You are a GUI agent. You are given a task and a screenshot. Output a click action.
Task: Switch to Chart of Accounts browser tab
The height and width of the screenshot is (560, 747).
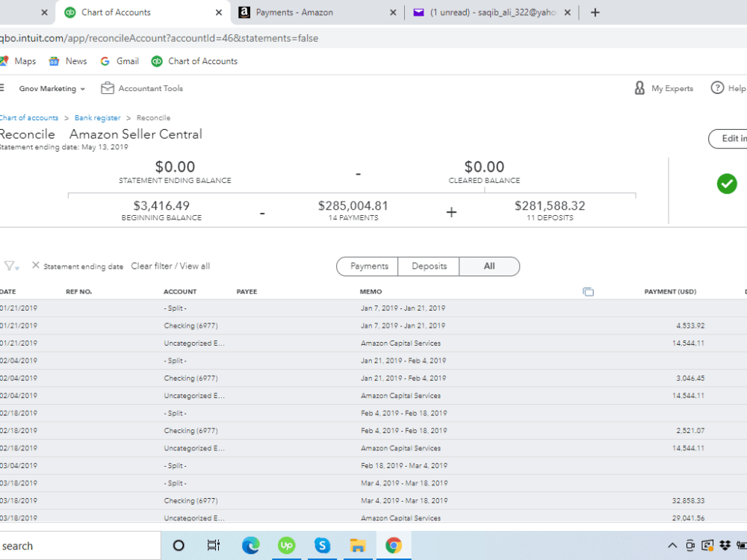143,13
